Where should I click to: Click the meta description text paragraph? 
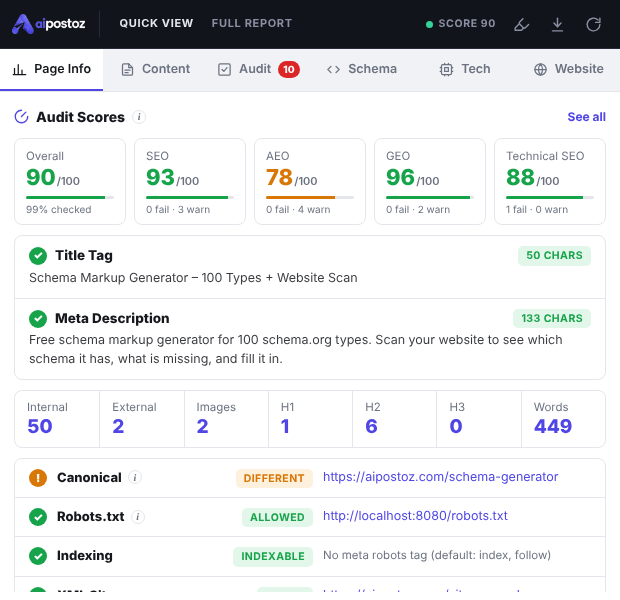(295, 349)
